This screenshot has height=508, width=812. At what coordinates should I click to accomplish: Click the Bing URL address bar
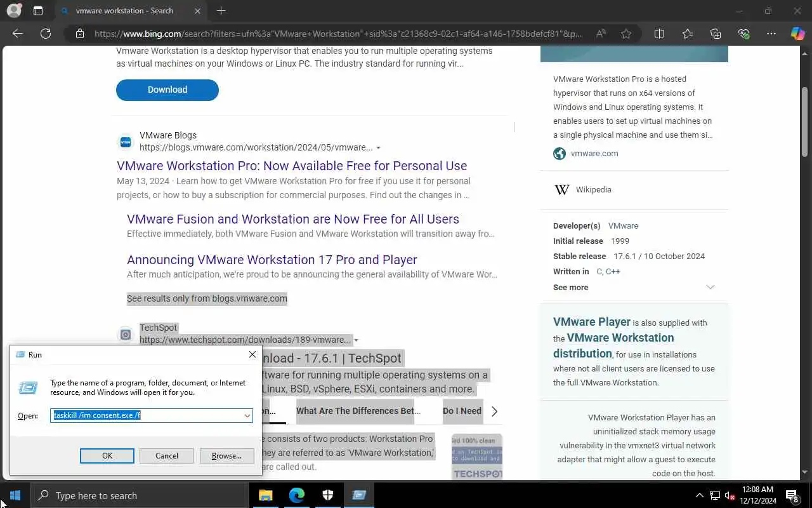pyautogui.click(x=337, y=34)
